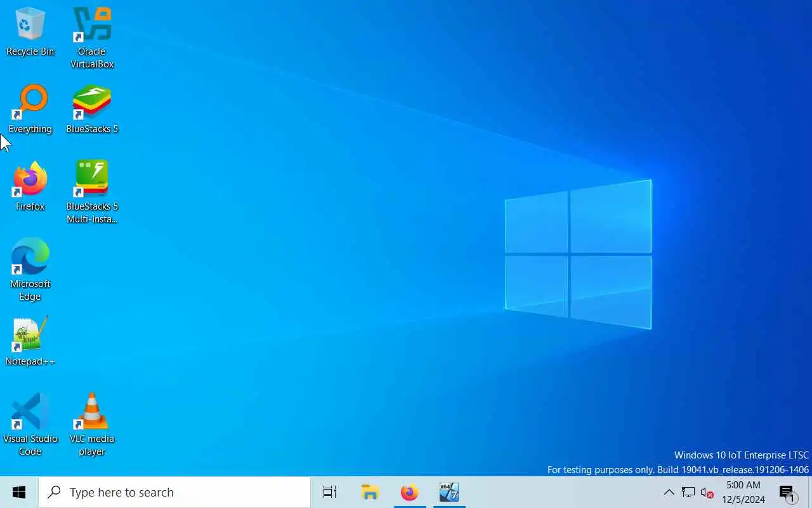812x508 pixels.
Task: Open the clock showing 5:00 AM
Action: point(743,492)
